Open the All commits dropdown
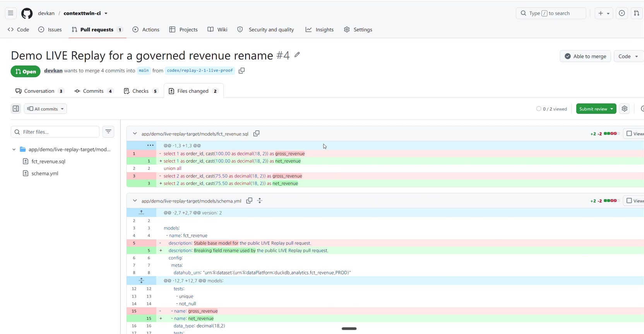The height and width of the screenshot is (334, 644). [45, 109]
